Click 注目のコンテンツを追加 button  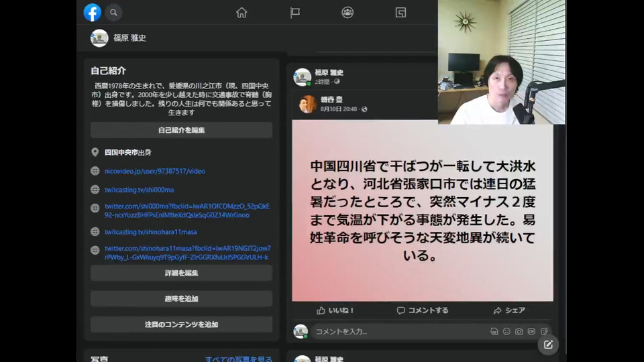(x=181, y=324)
